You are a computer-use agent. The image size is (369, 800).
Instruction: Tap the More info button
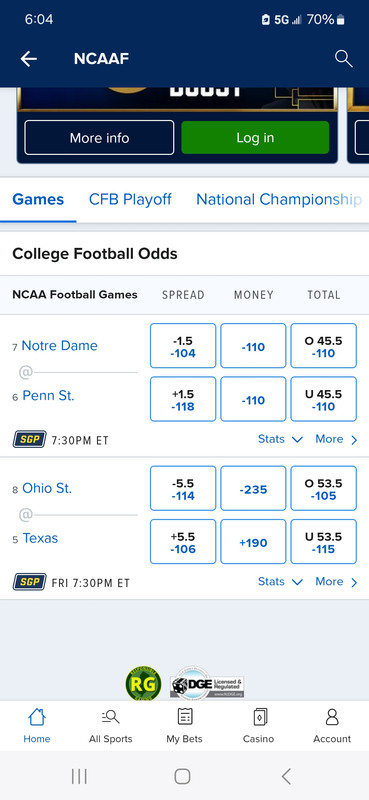tap(100, 138)
